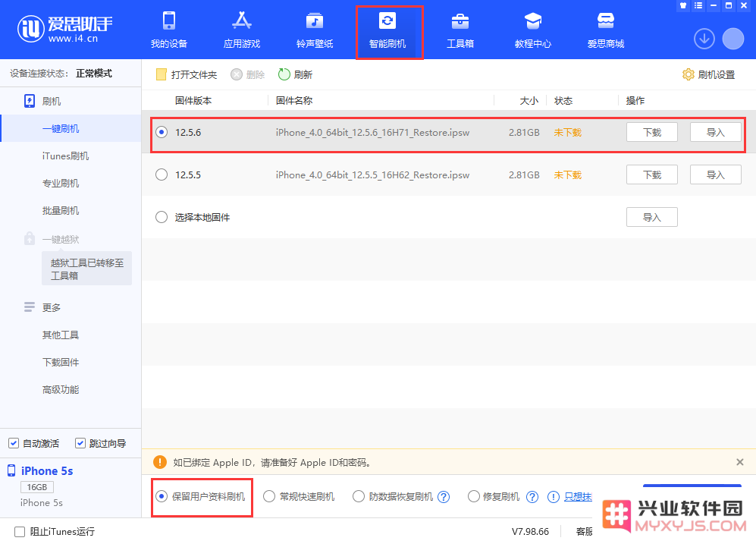Click the 工具箱 briefcase icon
The width and height of the screenshot is (756, 544).
point(460,21)
